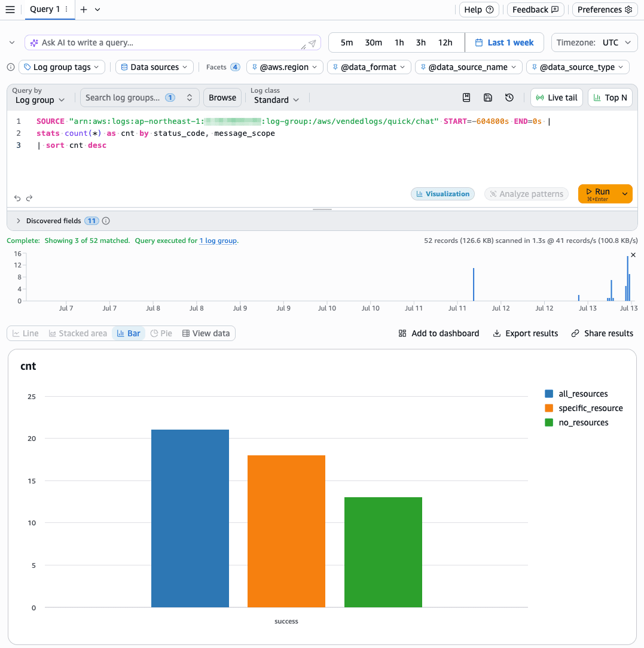Open Top N view
Image resolution: width=644 pixels, height=648 pixels.
pyautogui.click(x=610, y=98)
